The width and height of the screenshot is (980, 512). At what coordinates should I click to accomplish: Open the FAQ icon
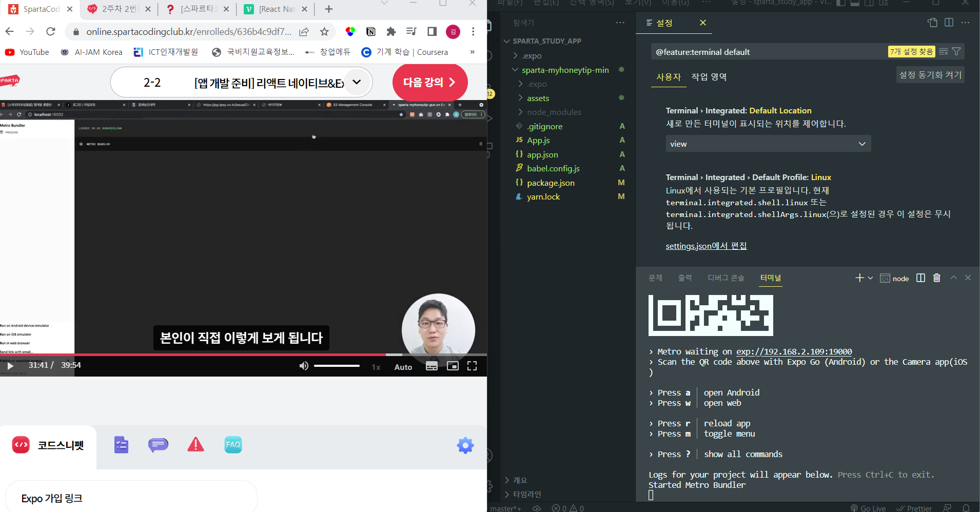(x=233, y=445)
